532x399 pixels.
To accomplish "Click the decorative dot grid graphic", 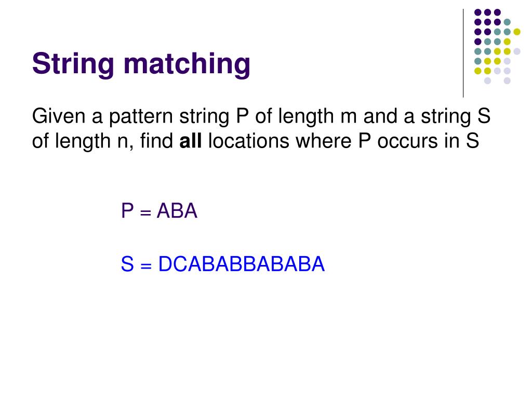I will pos(497,46).
